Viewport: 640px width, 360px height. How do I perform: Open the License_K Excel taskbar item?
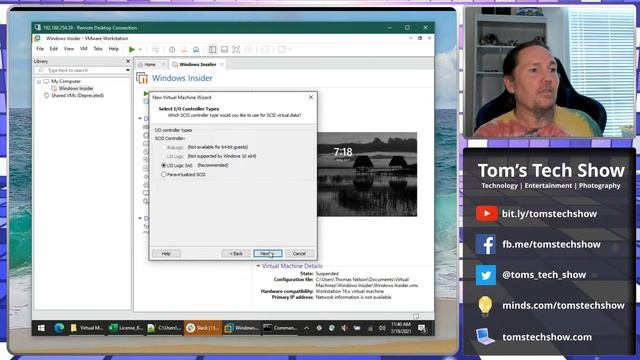pyautogui.click(x=126, y=328)
